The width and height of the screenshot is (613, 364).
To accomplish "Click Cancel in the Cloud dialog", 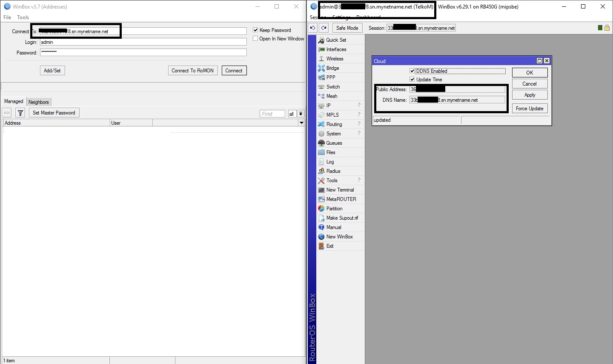I will [x=530, y=84].
